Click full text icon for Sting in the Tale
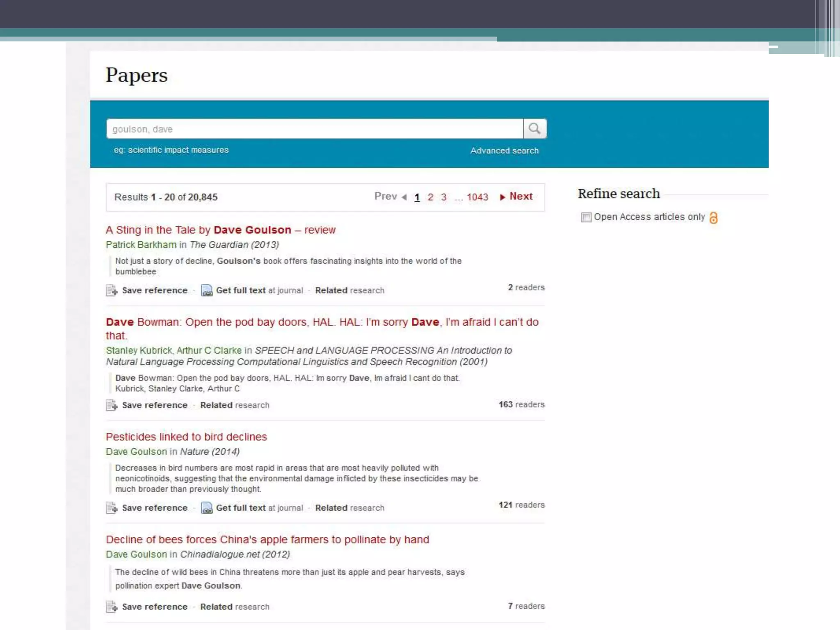The width and height of the screenshot is (840, 630). pos(207,290)
